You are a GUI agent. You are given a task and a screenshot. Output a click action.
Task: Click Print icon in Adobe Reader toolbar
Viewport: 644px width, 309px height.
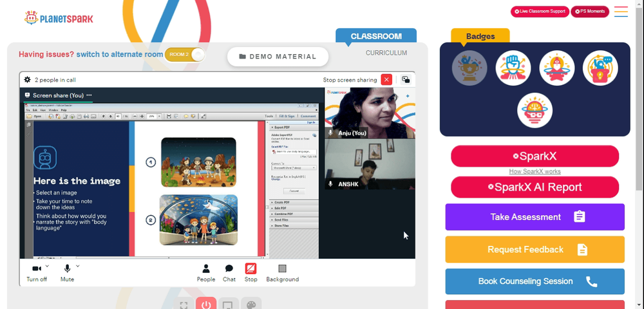pyautogui.click(x=86, y=116)
